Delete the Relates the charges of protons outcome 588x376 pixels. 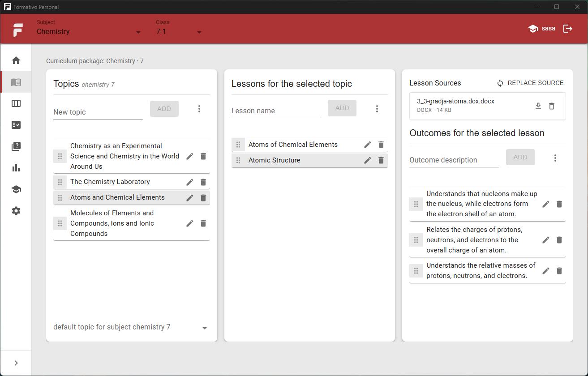click(559, 240)
